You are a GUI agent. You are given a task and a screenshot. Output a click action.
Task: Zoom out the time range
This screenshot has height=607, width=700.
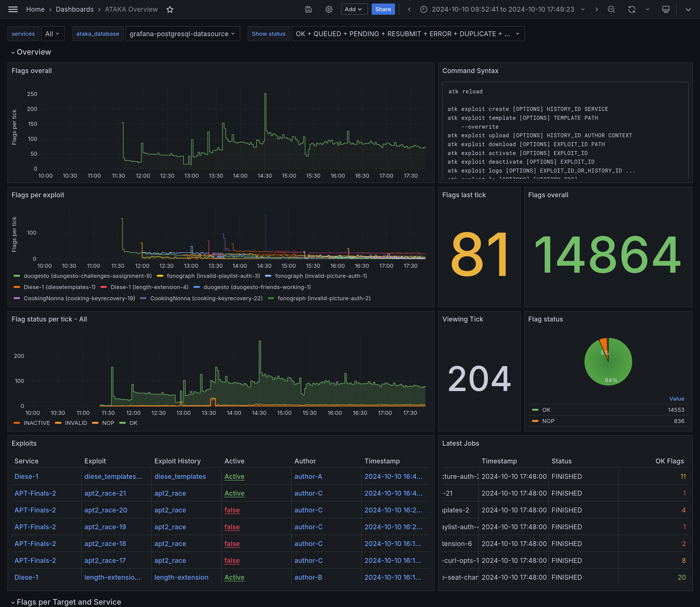611,10
